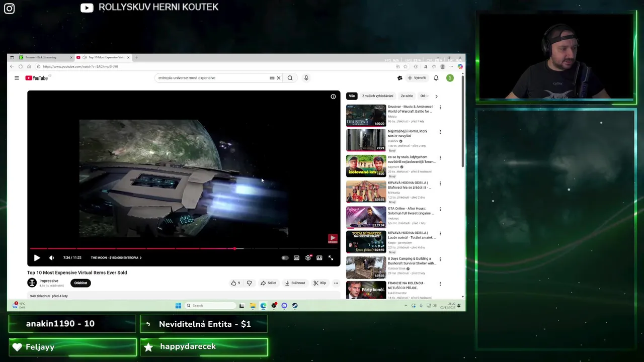Go back with the browser back arrow
Image resolution: width=644 pixels, height=362 pixels.
(12, 66)
